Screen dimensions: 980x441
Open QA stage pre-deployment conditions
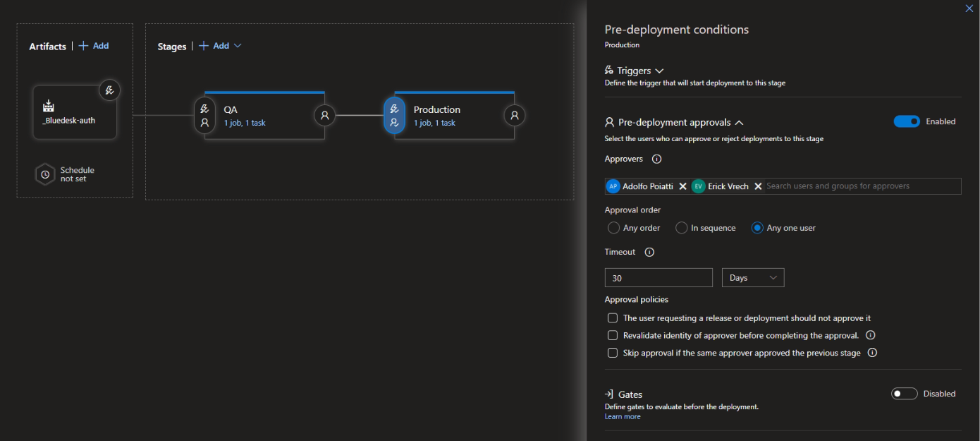(204, 116)
